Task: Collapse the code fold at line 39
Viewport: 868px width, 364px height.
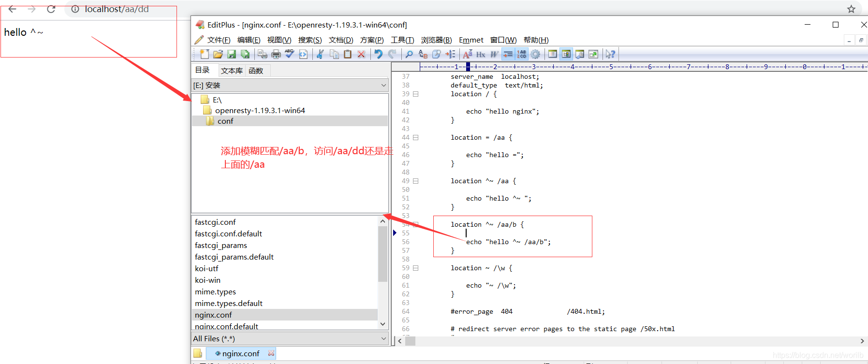Action: click(x=415, y=94)
